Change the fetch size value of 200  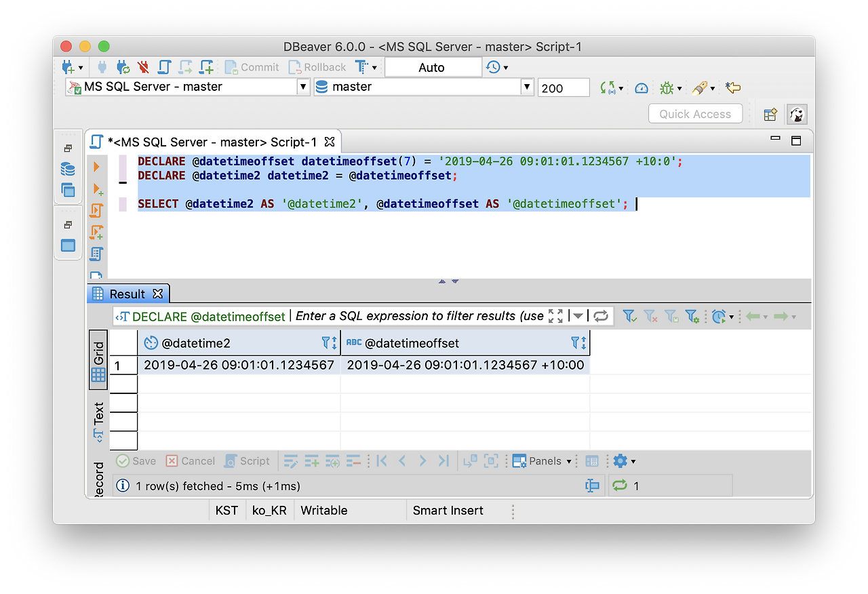pos(564,87)
